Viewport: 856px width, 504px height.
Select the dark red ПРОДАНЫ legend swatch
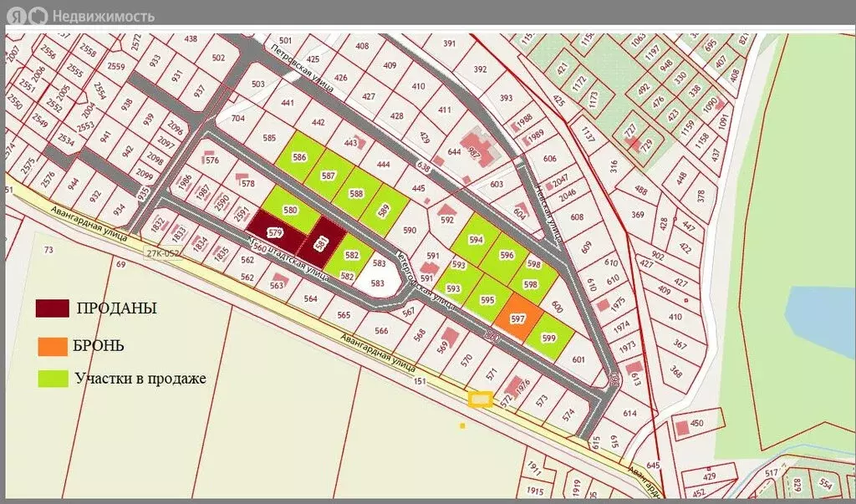(51, 308)
